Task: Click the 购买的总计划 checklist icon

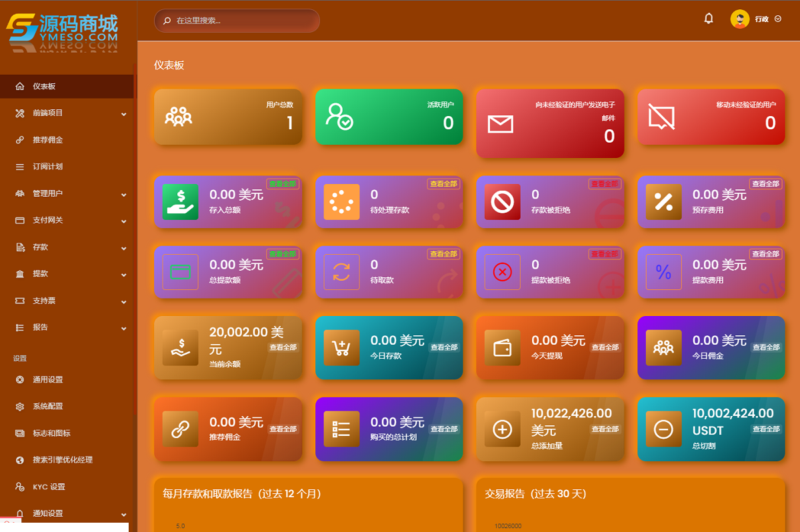Action: (x=341, y=429)
